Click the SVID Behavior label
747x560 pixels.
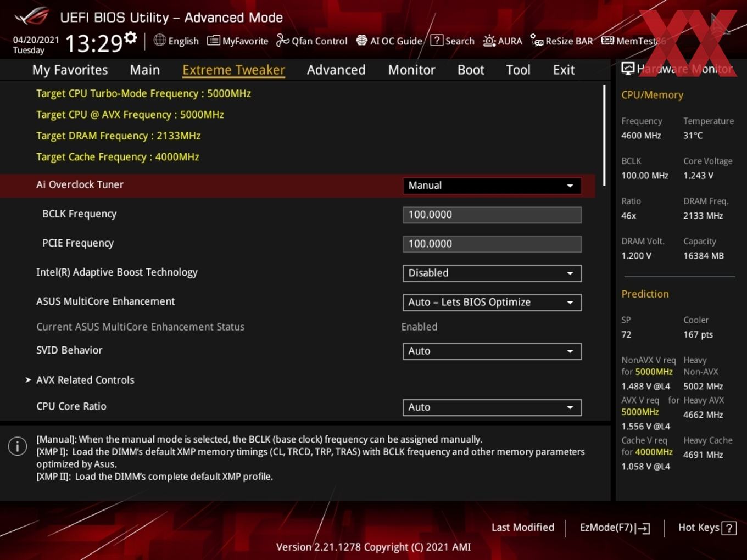tap(69, 350)
